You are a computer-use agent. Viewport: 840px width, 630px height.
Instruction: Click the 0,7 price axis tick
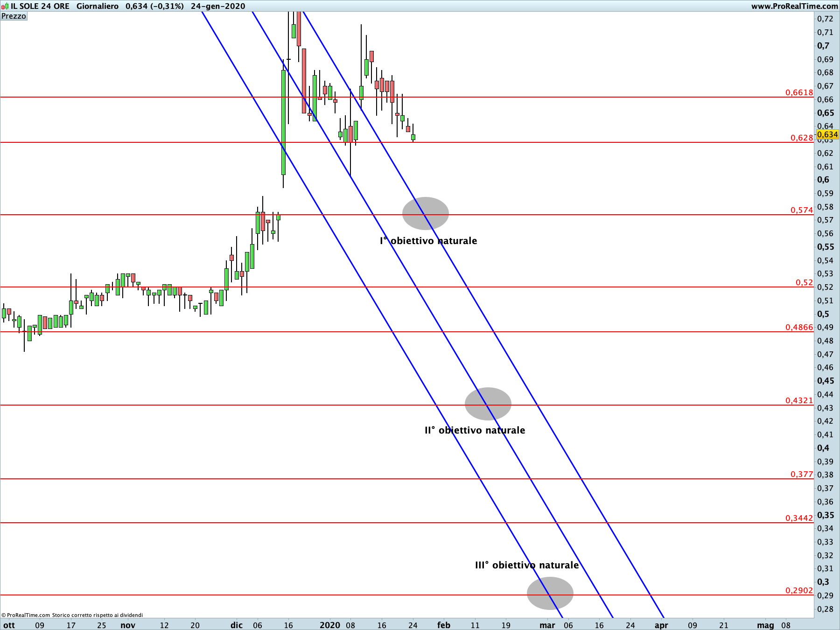823,46
